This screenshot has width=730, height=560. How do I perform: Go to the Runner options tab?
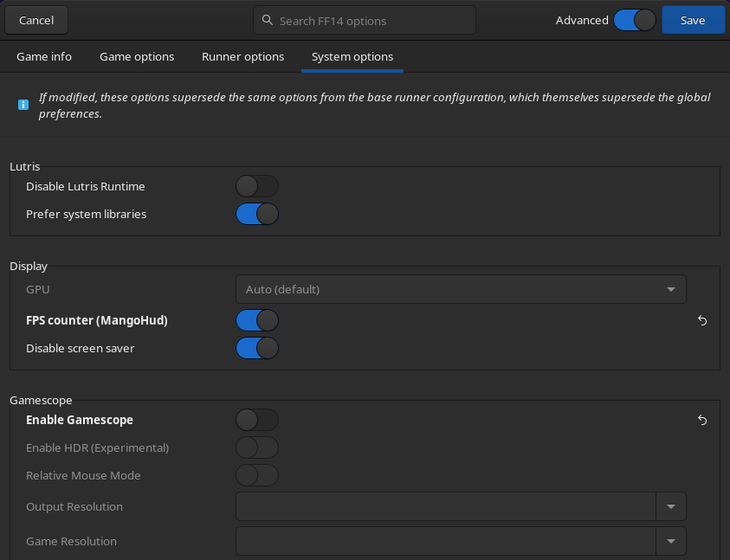click(242, 56)
